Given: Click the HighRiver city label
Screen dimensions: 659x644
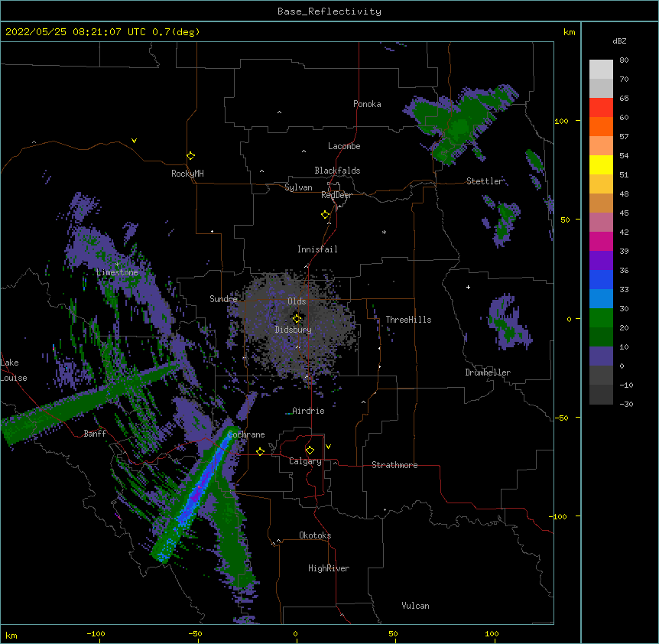Looking at the screenshot, I should click(x=329, y=568).
